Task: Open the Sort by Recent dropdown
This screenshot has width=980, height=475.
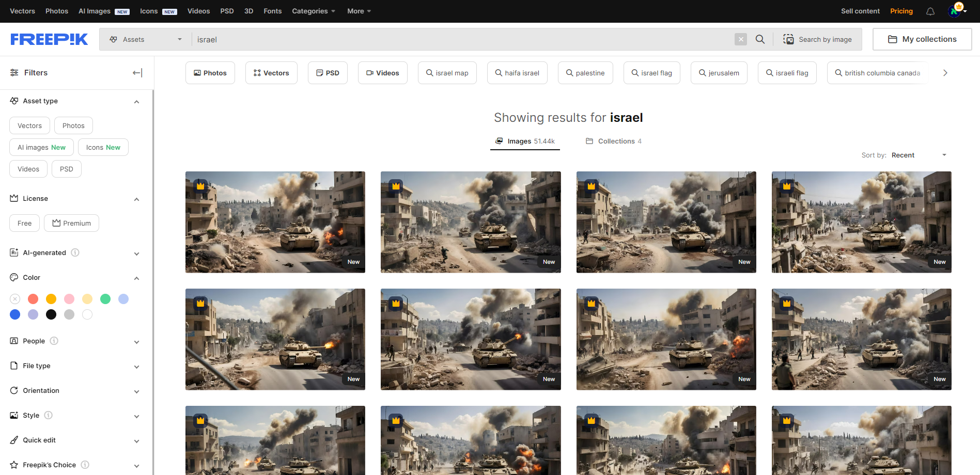Action: [x=919, y=155]
